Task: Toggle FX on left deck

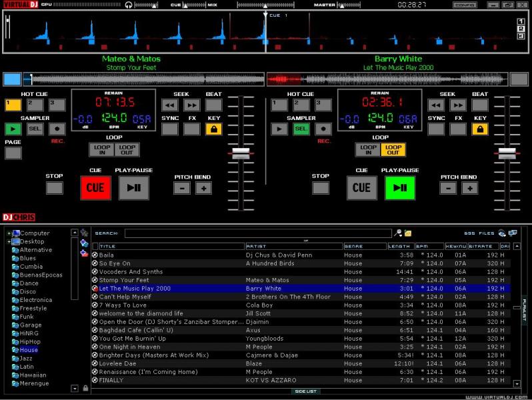Action: coord(192,129)
